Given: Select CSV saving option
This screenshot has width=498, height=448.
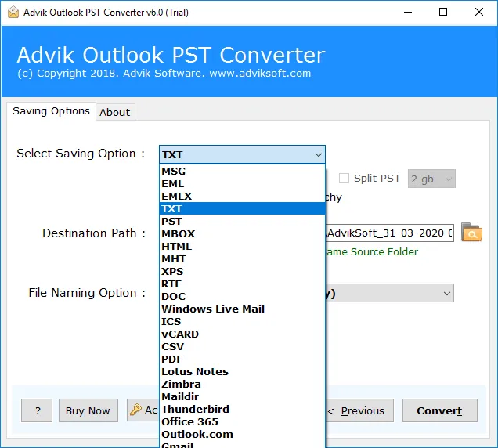Looking at the screenshot, I should (x=242, y=346).
